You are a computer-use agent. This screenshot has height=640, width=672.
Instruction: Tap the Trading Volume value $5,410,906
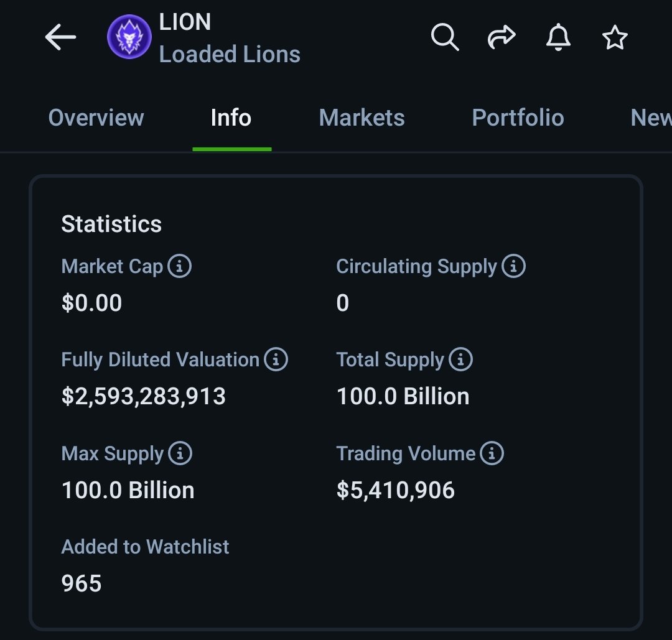(395, 491)
